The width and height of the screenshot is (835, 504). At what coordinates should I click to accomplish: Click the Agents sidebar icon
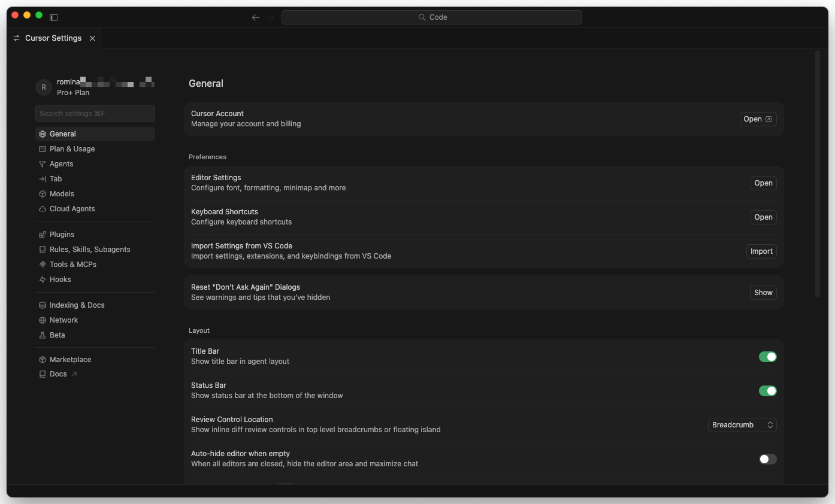pos(43,164)
